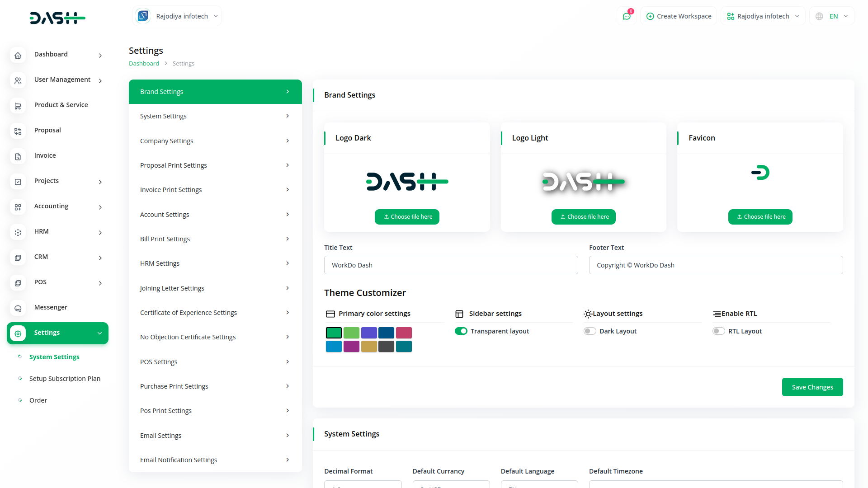Disable the Transparent layout toggle
Screen dimensions: 868x488
pyautogui.click(x=461, y=331)
